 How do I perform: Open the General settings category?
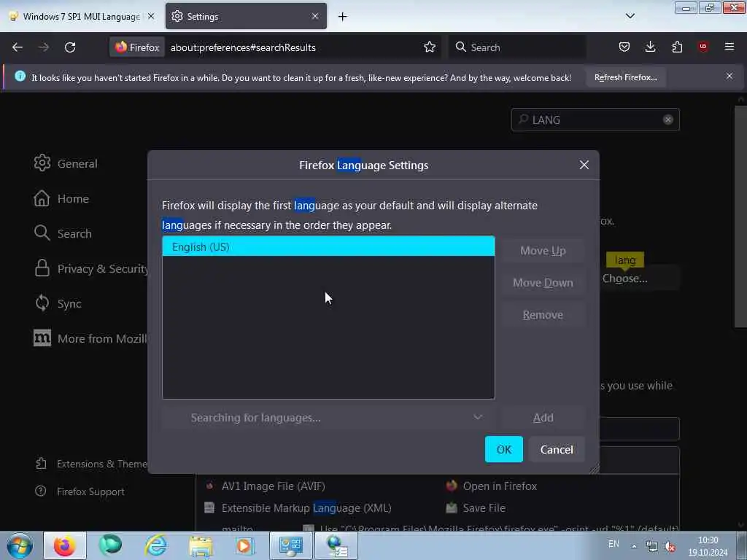(x=66, y=163)
